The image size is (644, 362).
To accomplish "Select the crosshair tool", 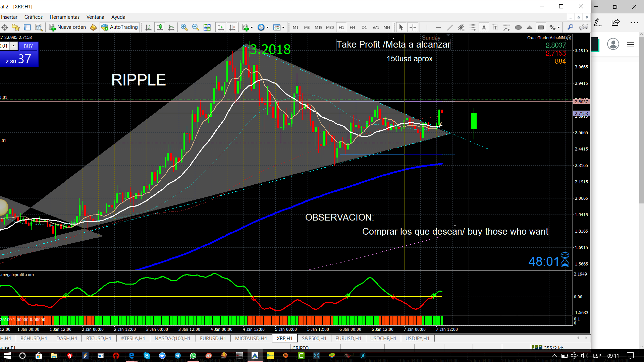I will pyautogui.click(x=413, y=27).
